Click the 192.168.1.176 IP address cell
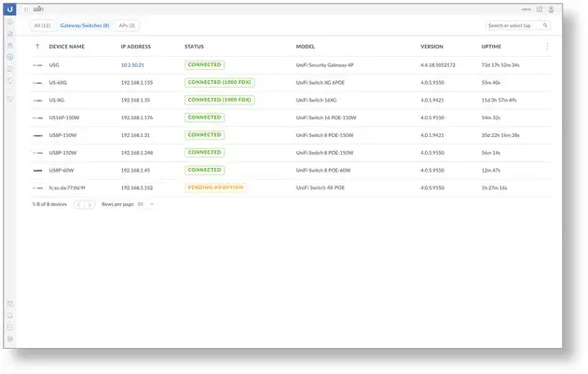Image resolution: width=588 pixels, height=374 pixels. pyautogui.click(x=137, y=118)
